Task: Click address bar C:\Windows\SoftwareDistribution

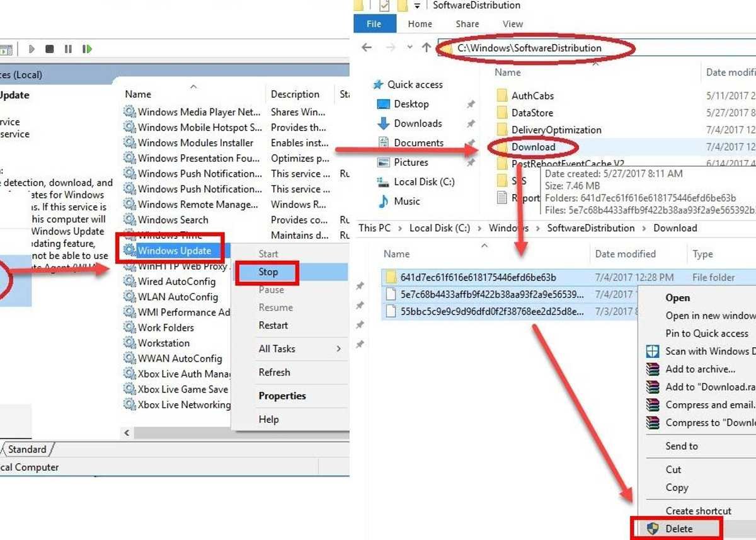Action: point(530,47)
